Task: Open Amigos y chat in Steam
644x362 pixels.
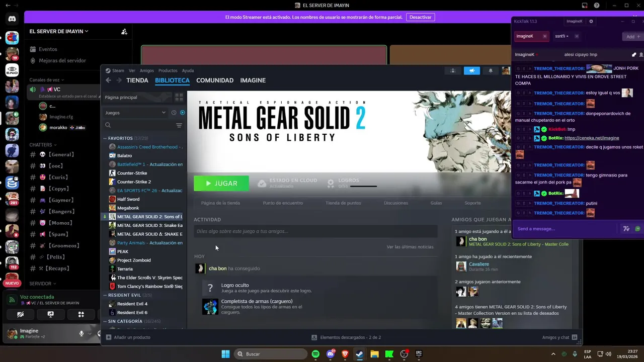Action: click(559, 337)
